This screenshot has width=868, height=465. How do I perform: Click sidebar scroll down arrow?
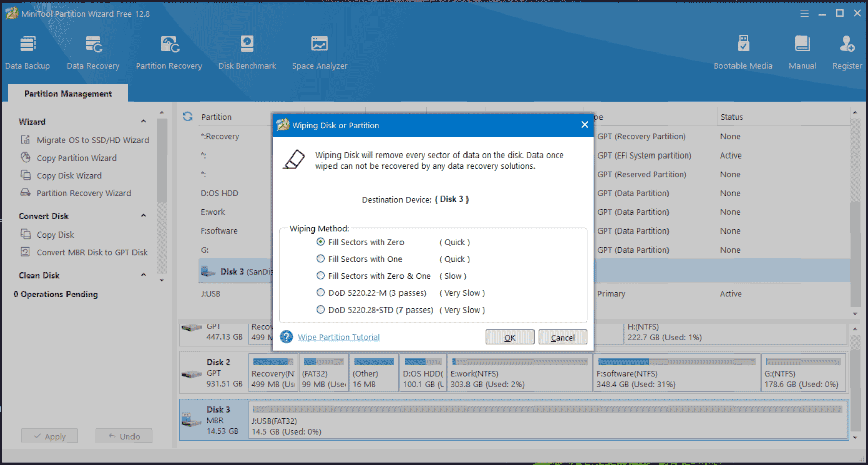162,280
